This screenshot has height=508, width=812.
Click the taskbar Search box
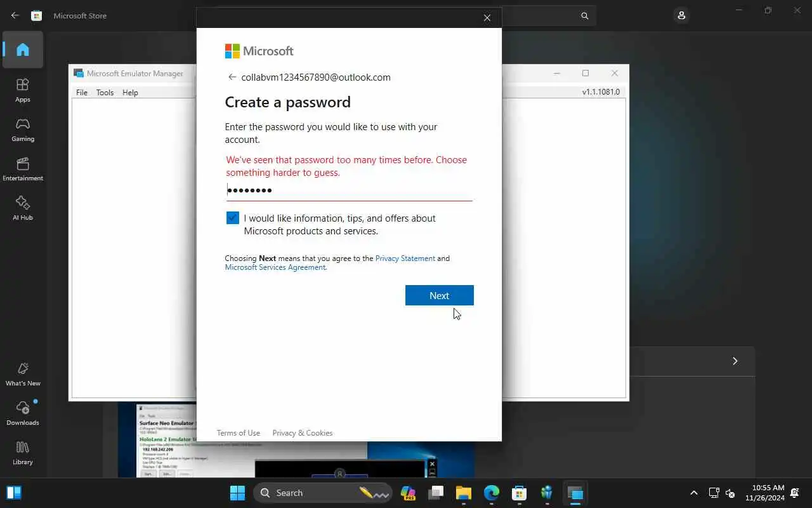pos(323,493)
